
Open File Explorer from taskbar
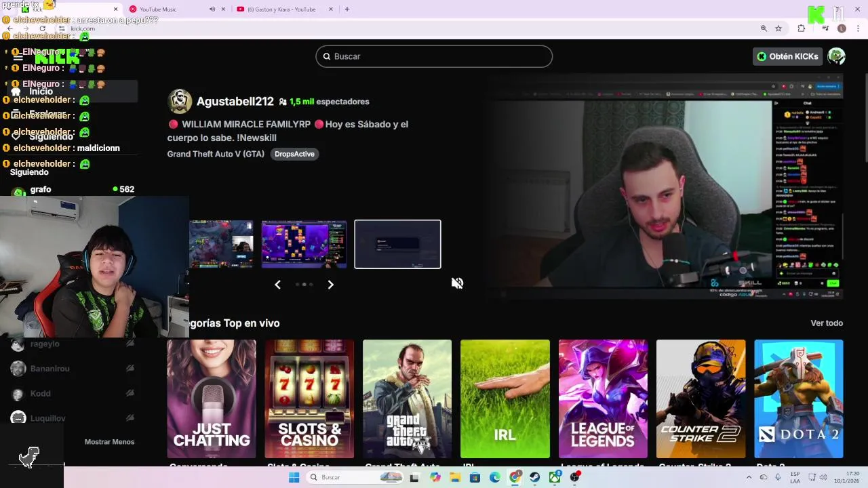[455, 478]
